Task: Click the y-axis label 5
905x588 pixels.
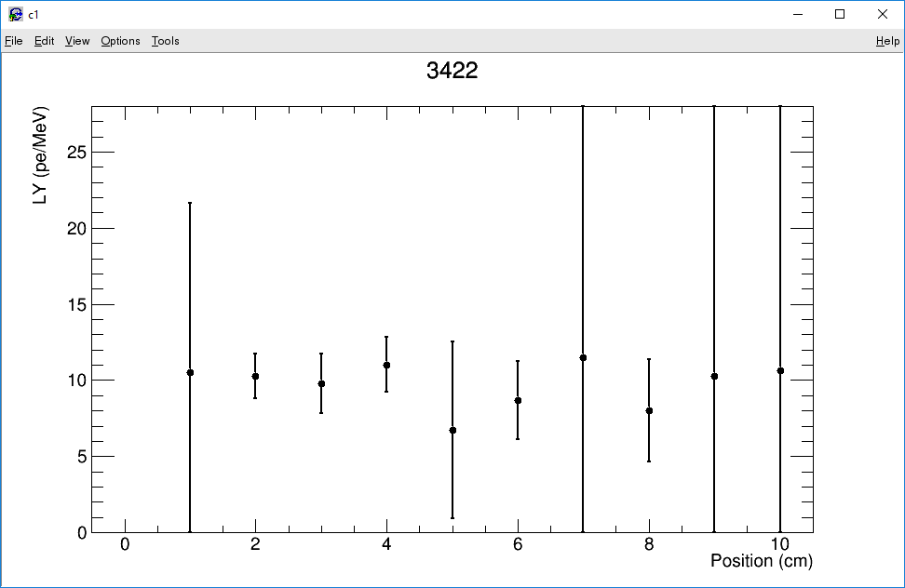Action: (x=82, y=457)
